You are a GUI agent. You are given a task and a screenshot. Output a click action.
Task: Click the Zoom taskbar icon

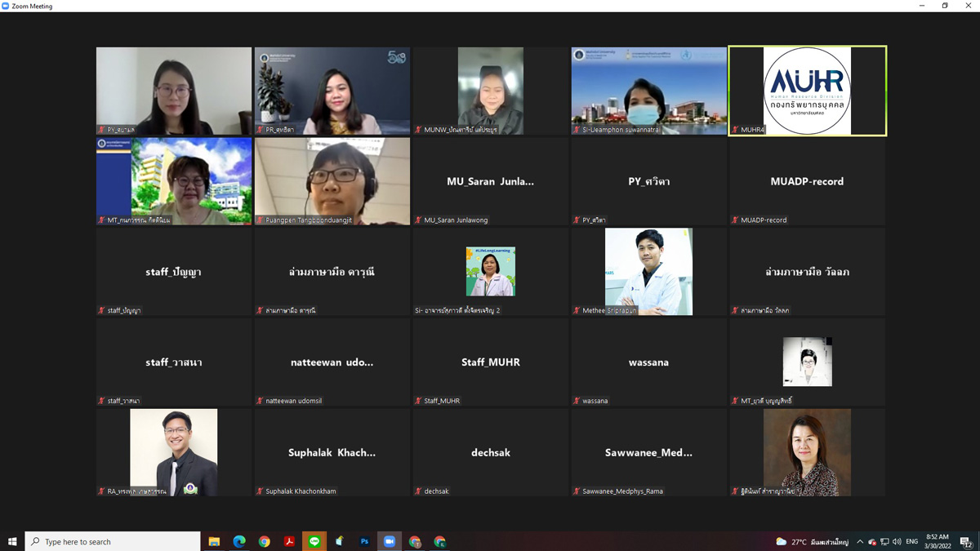point(390,542)
